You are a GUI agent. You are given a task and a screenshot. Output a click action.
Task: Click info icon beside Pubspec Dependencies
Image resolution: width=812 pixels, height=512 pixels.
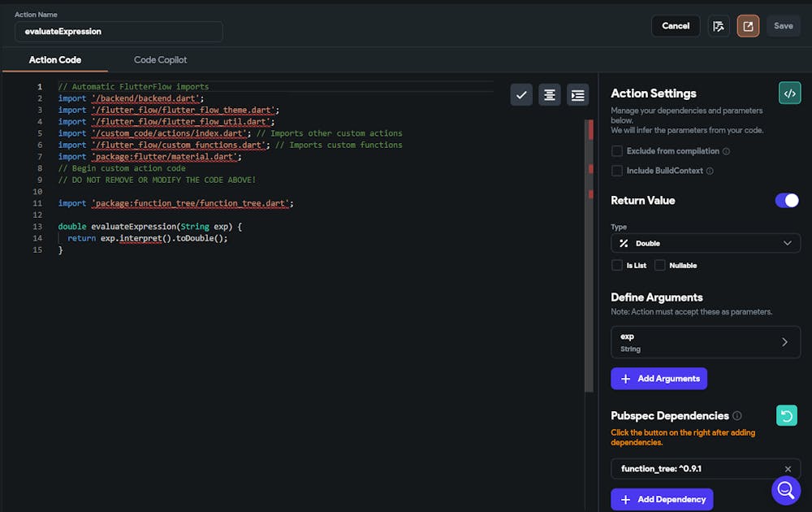[737, 416]
